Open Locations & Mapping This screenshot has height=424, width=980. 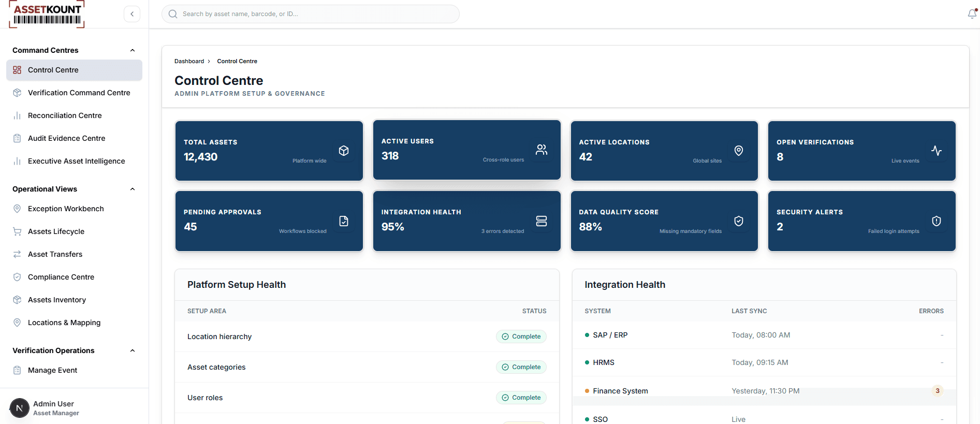[x=74, y=323]
